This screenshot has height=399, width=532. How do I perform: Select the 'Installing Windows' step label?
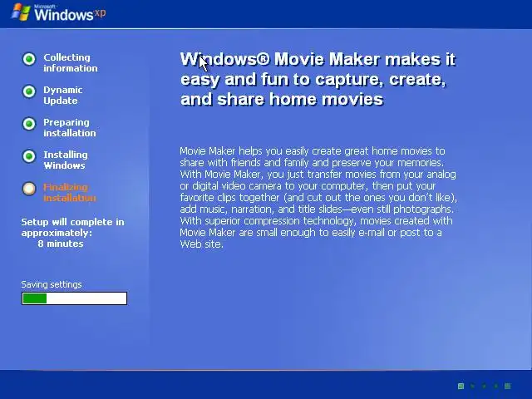point(66,160)
